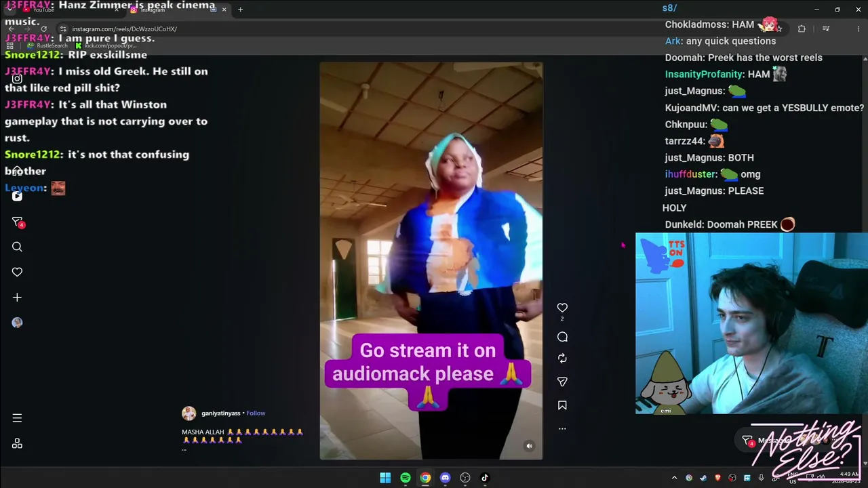Open Reels in the Instagram sidebar
Viewport: 868px width, 488px height.
click(x=17, y=196)
